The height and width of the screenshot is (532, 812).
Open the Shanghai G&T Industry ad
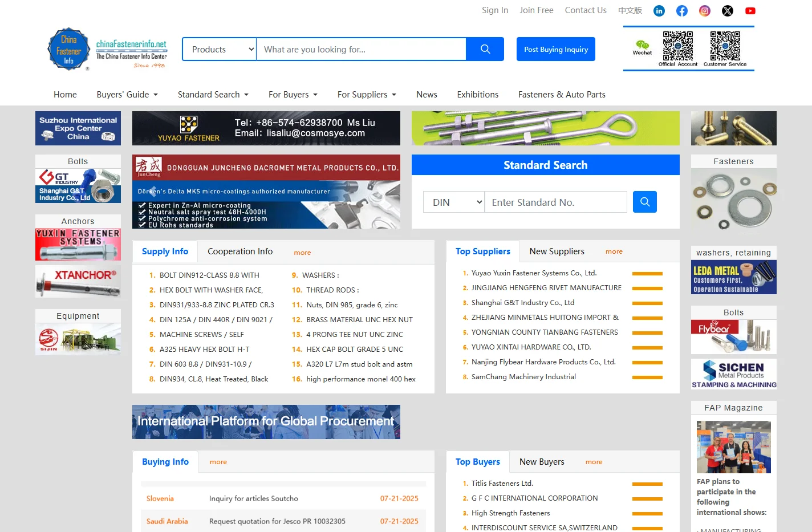pos(78,186)
